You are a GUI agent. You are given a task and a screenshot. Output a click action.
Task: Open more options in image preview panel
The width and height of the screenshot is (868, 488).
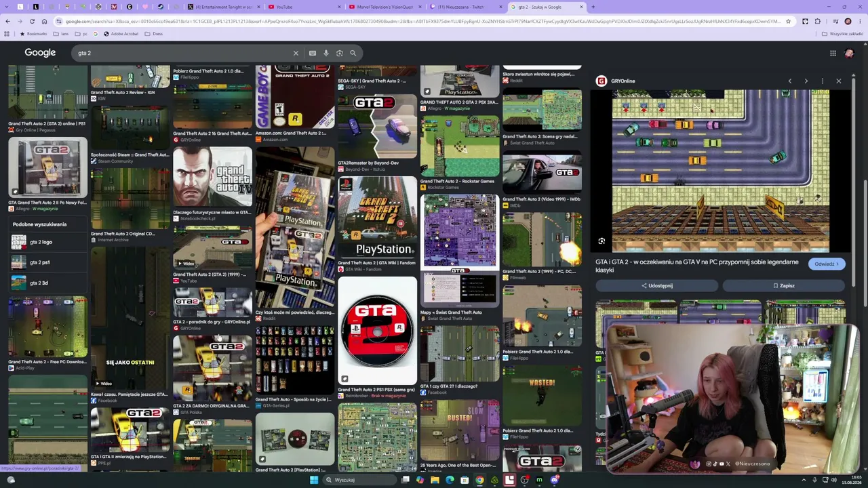822,81
